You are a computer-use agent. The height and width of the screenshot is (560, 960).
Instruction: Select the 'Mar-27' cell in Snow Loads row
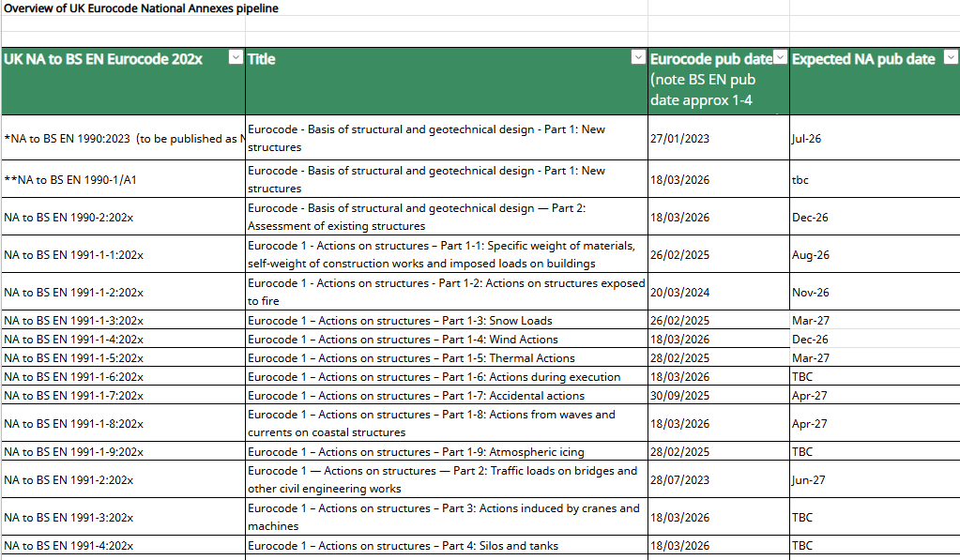coord(875,320)
